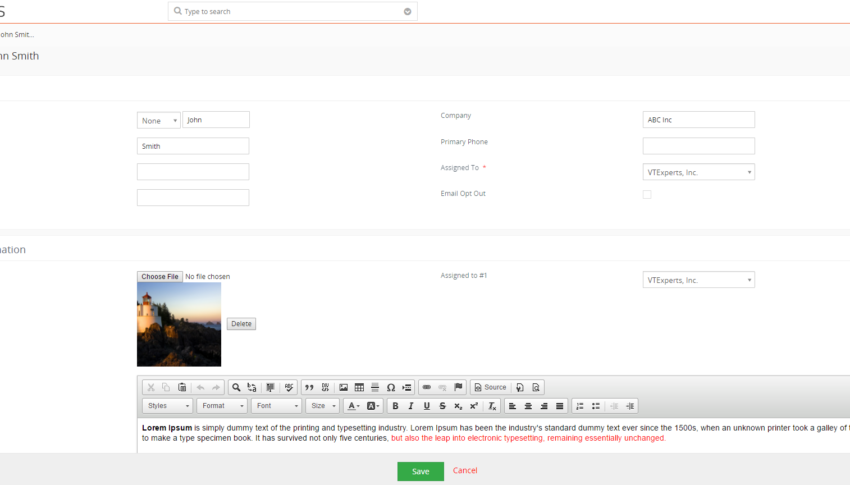Image resolution: width=850 pixels, height=485 pixels.
Task: Open the text color picker
Action: [353, 406]
